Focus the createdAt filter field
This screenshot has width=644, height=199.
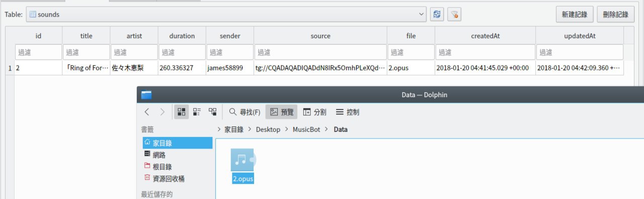click(485, 52)
